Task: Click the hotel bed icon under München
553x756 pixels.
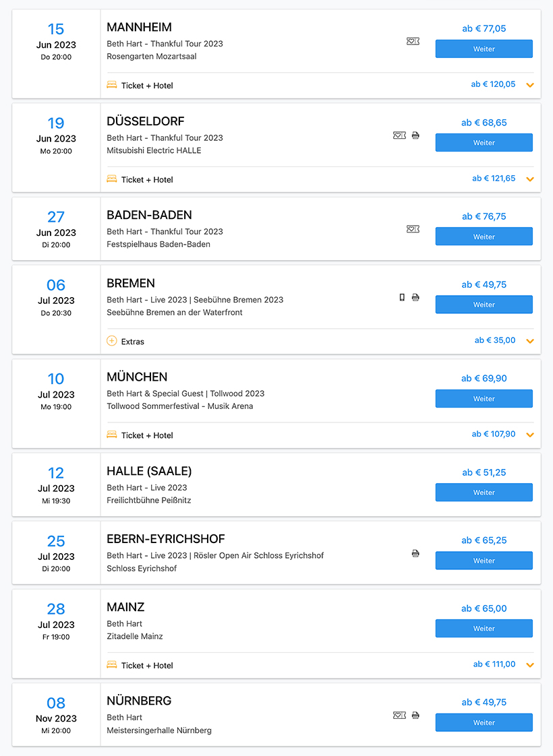Action: pos(112,435)
